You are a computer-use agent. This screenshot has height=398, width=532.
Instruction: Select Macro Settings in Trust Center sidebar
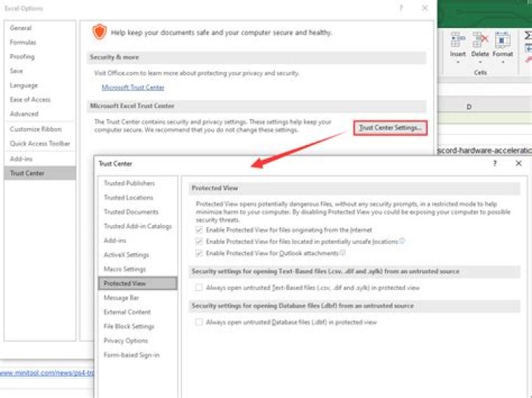[125, 269]
